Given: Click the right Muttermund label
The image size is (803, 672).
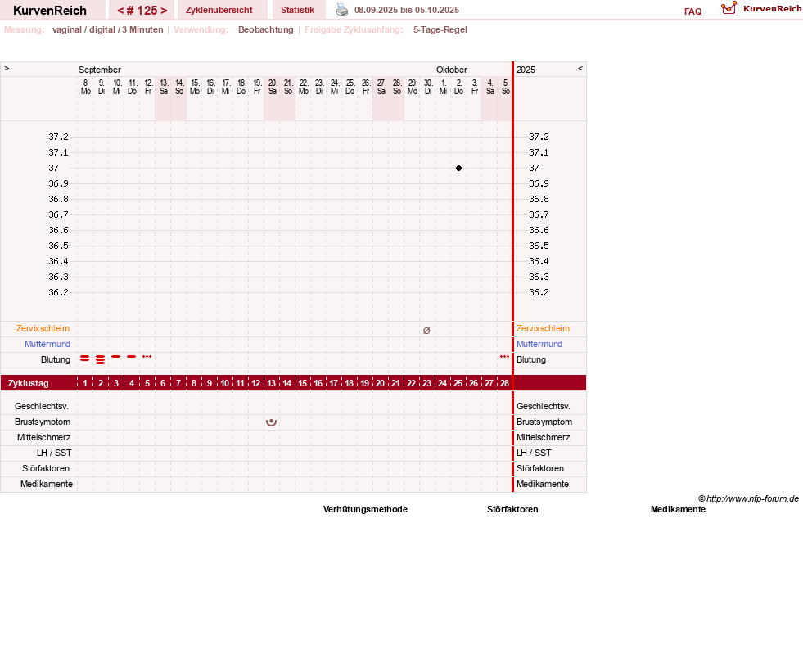Looking at the screenshot, I should pyautogui.click(x=539, y=344).
